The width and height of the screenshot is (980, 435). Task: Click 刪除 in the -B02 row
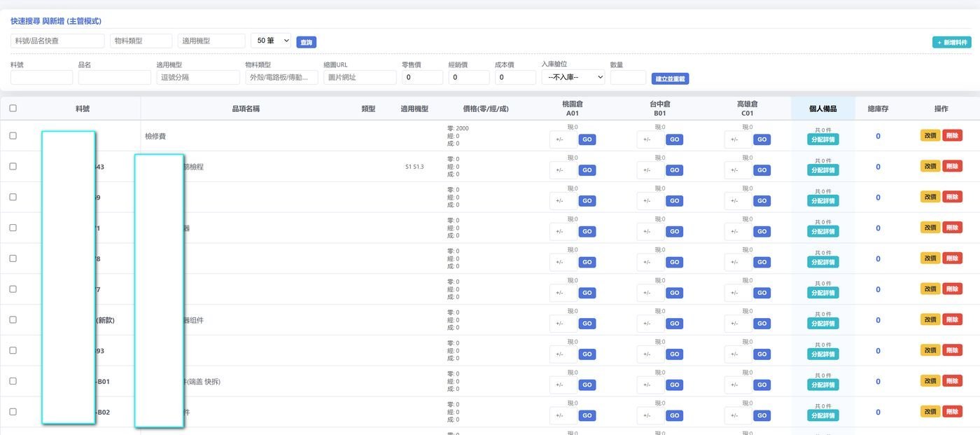click(x=952, y=412)
